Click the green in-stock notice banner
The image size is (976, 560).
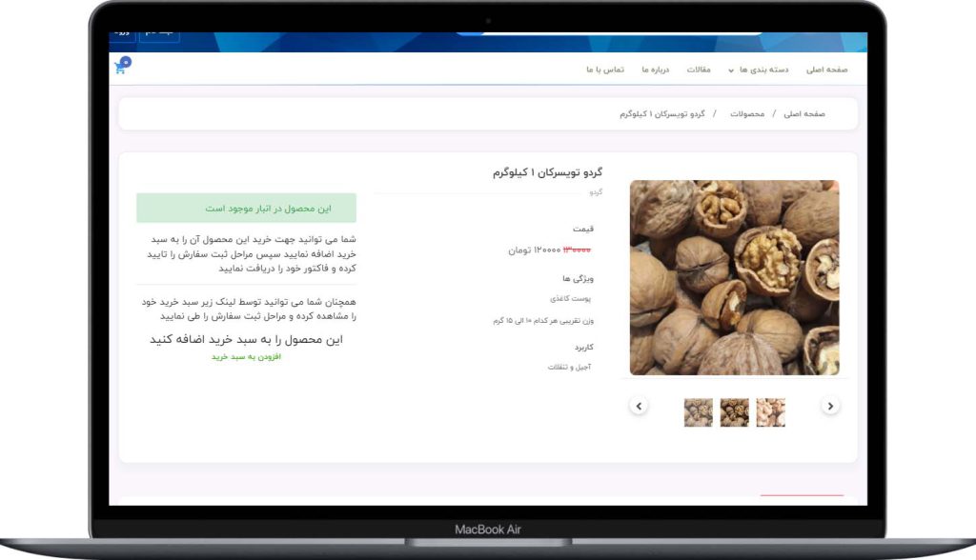coord(246,208)
